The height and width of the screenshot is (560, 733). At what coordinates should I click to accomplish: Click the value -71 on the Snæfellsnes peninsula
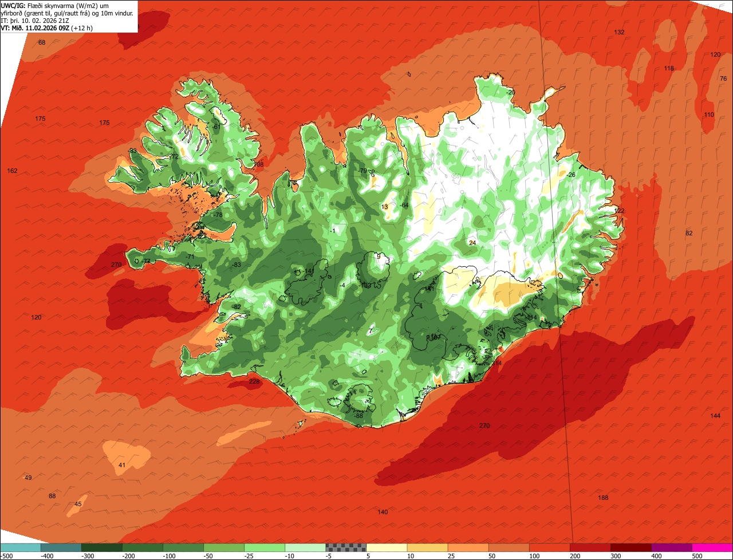190,257
